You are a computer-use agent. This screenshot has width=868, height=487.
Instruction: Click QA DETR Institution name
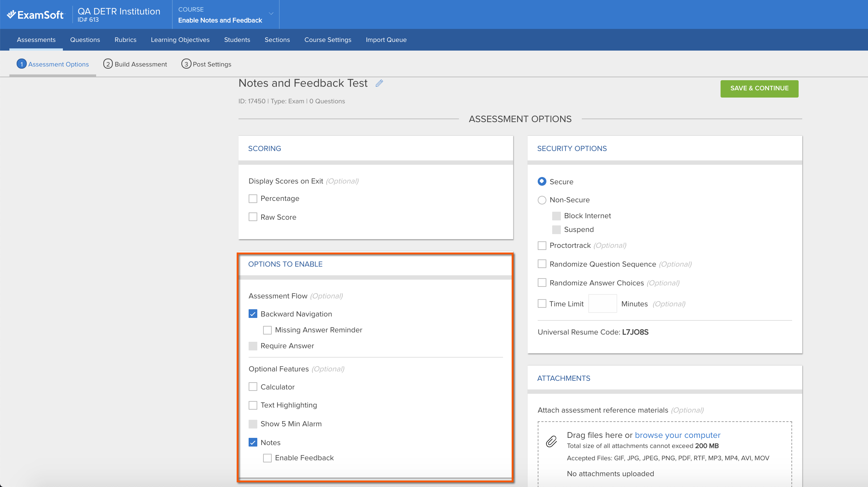click(x=119, y=11)
